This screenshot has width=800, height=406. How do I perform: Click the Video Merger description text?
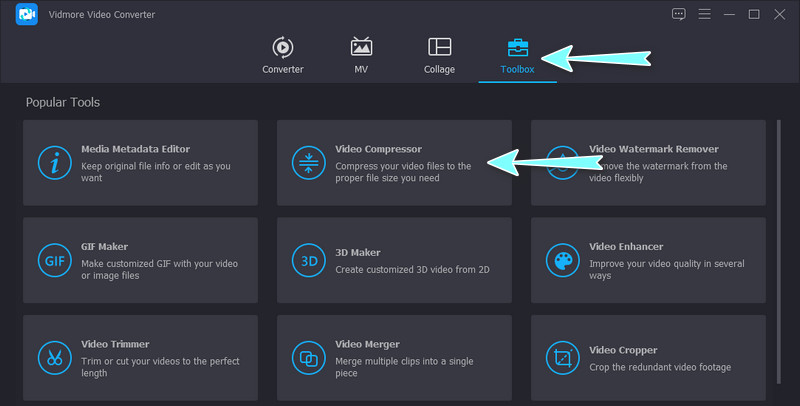(x=403, y=368)
